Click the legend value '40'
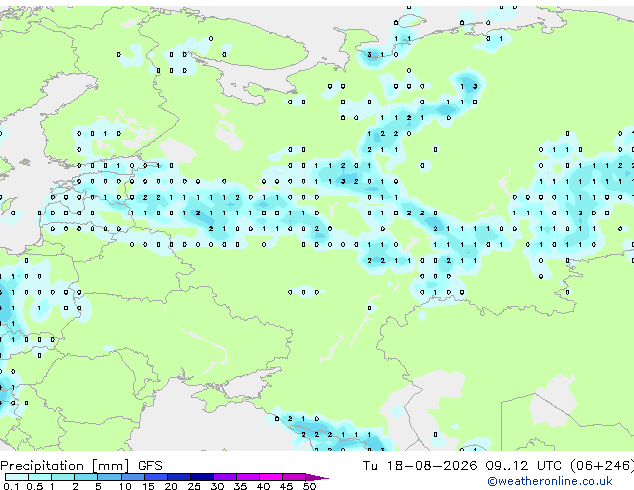Viewport: 634px width, 490px height. point(263,486)
